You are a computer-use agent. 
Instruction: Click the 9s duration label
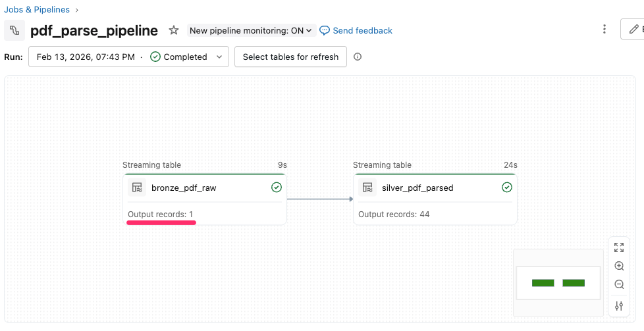pyautogui.click(x=282, y=165)
